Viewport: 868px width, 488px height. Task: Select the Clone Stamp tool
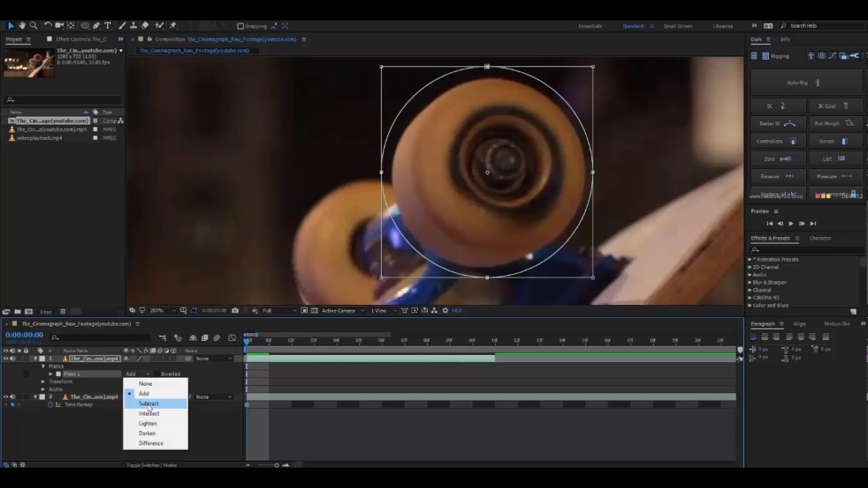[133, 26]
